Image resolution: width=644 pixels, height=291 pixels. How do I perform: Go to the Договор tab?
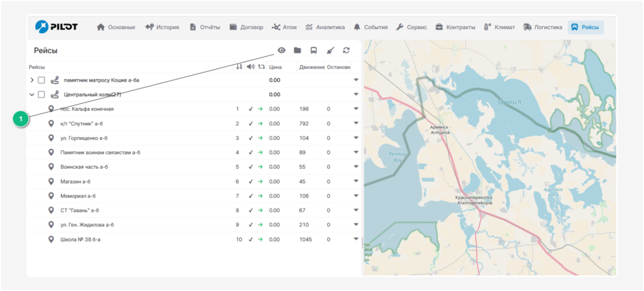[246, 28]
